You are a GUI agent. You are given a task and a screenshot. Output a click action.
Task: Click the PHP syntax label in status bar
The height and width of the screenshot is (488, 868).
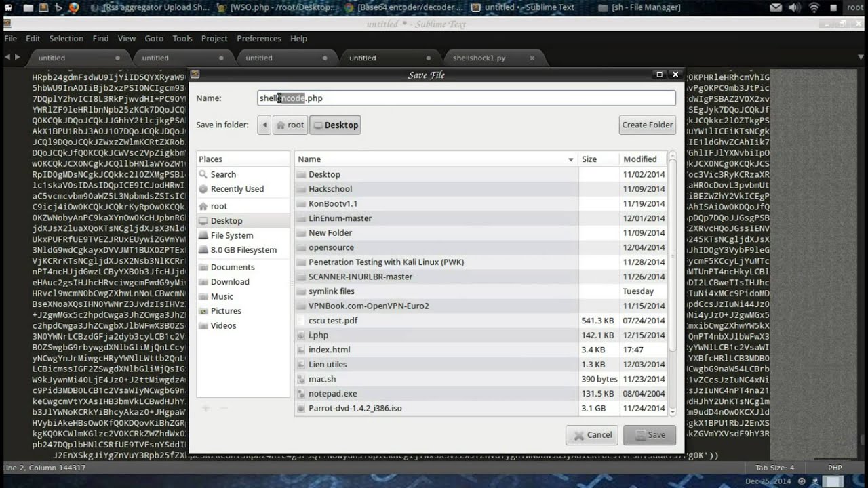pos(835,468)
